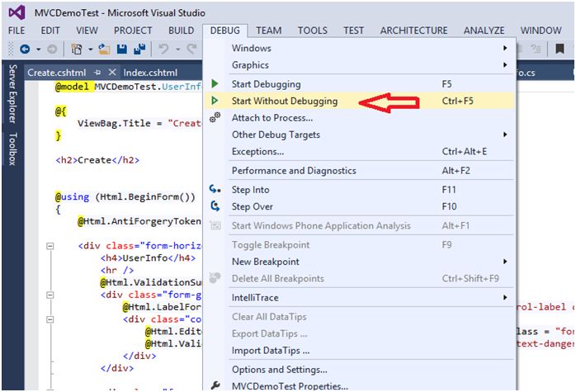Screen dimensions: 576x392
Task: Open the TOOLS menu
Action: 313,31
